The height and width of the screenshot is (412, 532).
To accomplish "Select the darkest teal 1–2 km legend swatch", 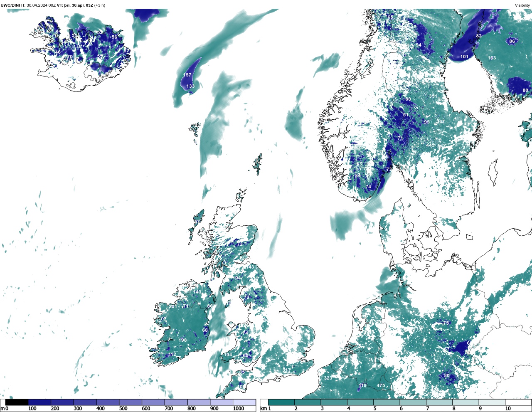I will [281, 402].
